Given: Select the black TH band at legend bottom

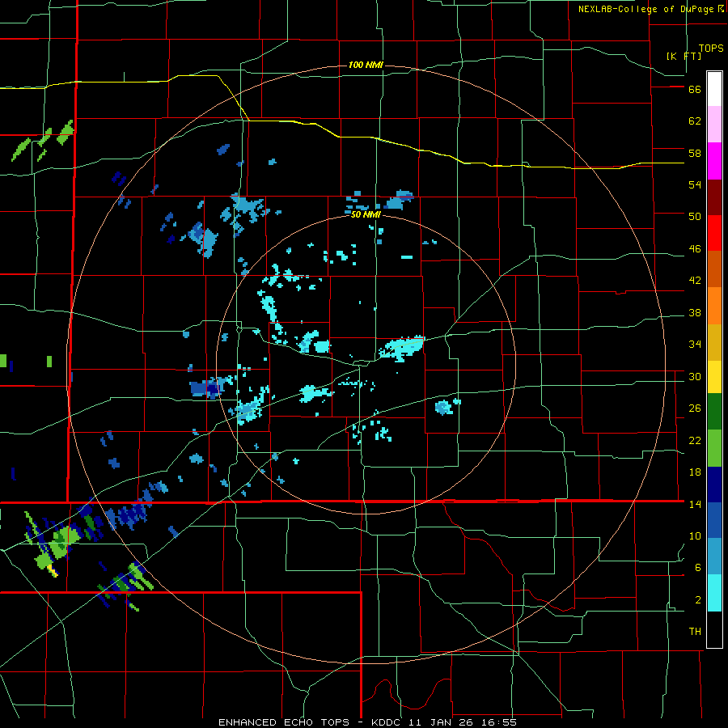Looking at the screenshot, I should pos(714,629).
